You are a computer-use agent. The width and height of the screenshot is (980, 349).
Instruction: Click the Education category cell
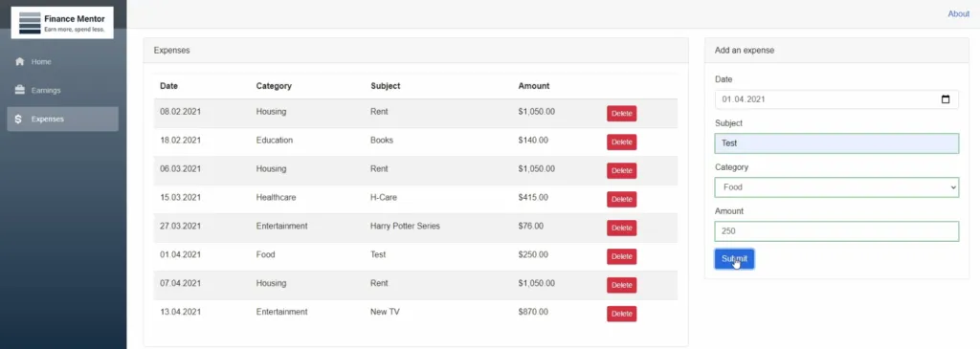click(x=275, y=141)
